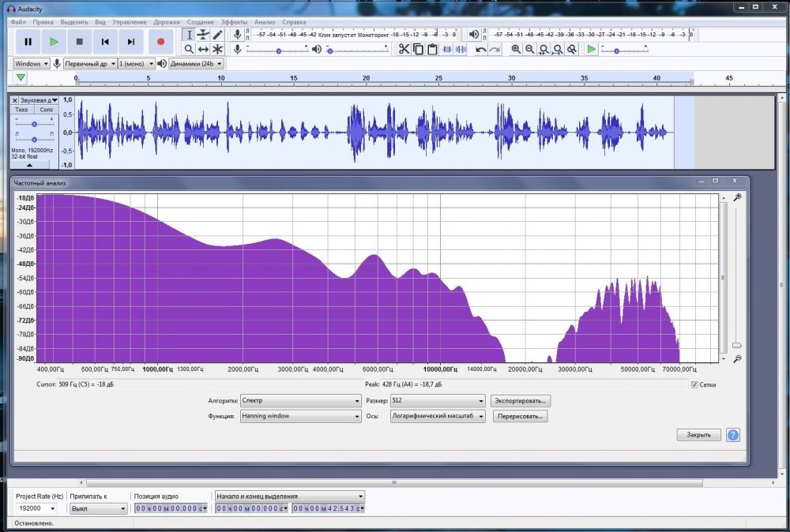Click the Закрыть button
This screenshot has height=532, width=790.
click(698, 435)
